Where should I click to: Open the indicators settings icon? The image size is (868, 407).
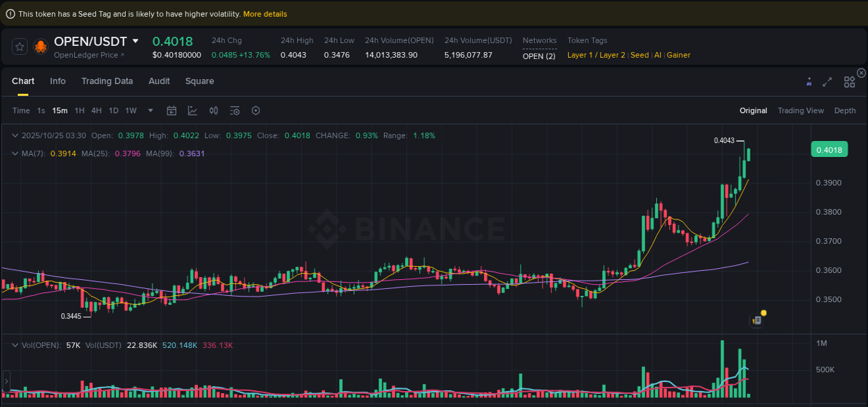(x=234, y=110)
